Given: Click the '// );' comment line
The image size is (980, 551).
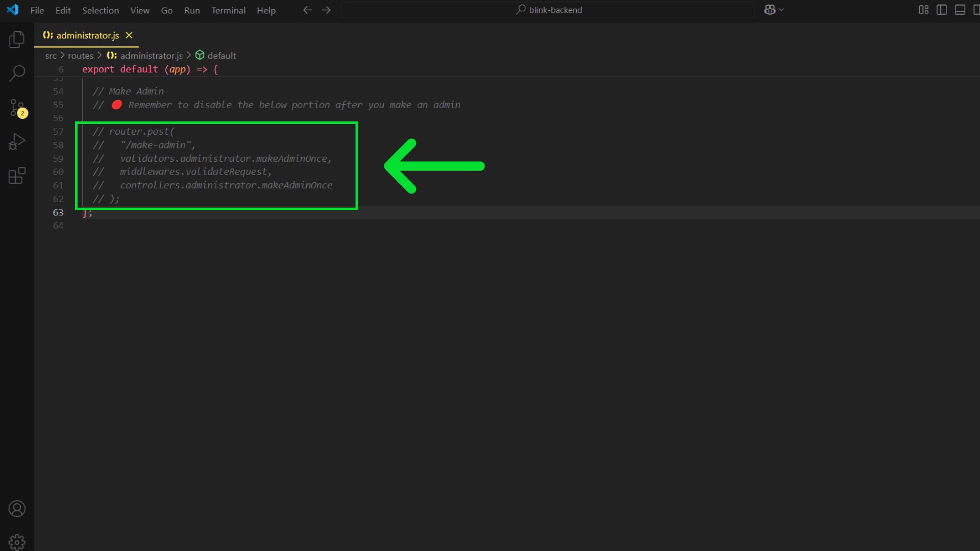Looking at the screenshot, I should coord(106,199).
